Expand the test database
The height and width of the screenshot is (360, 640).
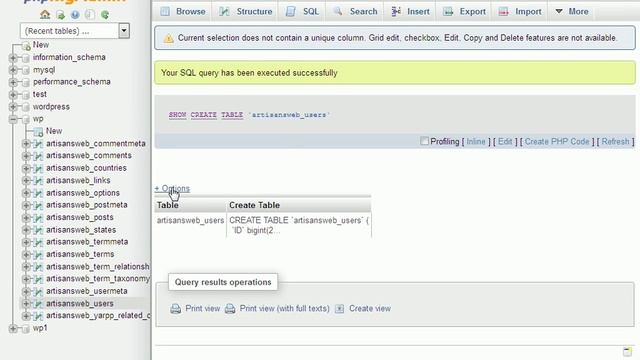click(13, 94)
